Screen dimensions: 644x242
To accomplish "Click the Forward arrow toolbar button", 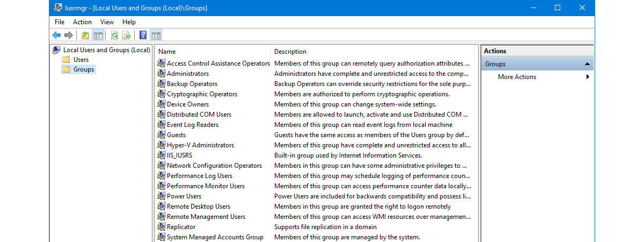I will pos(69,35).
